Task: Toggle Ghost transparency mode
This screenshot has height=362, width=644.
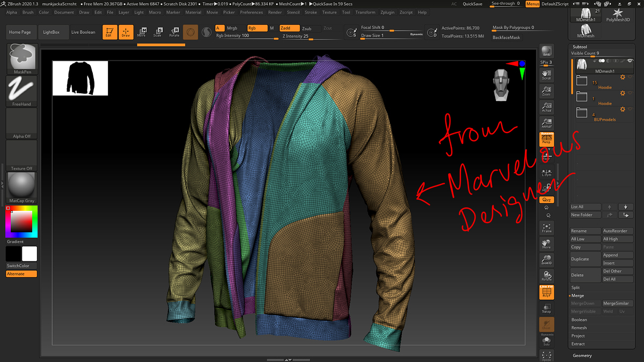Action: (x=546, y=324)
